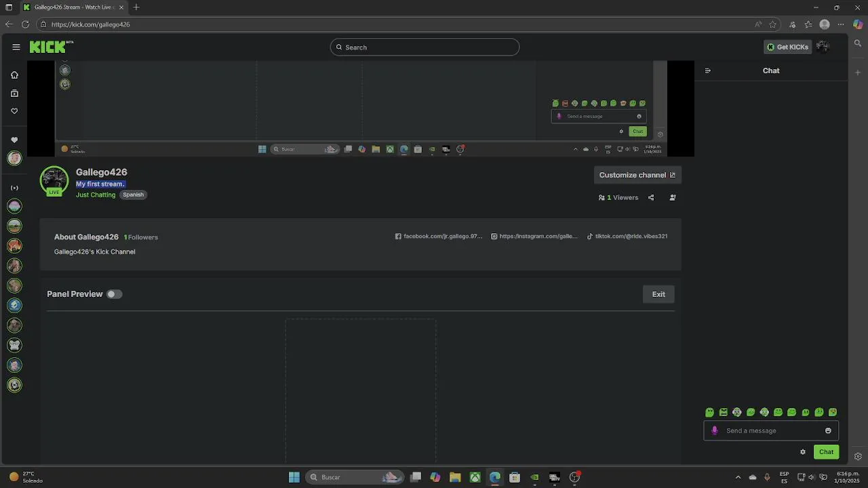Click the Windows taskbar Buscar search
868x488 pixels.
[355, 477]
